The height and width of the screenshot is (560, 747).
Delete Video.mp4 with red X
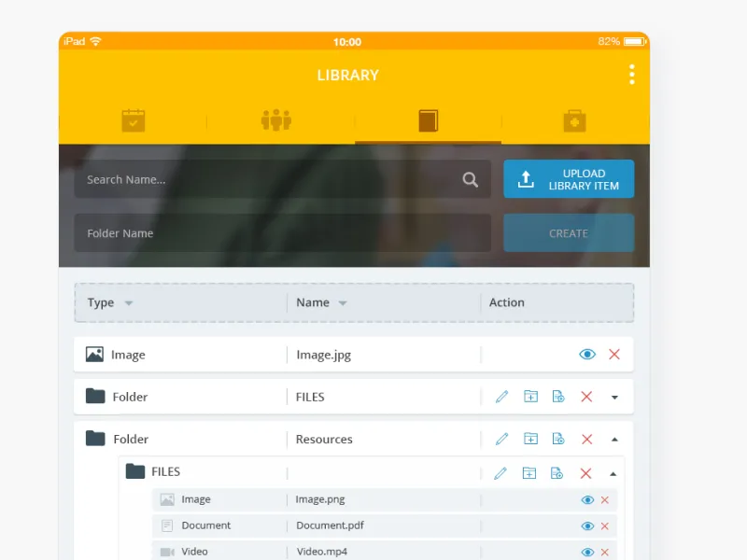(x=604, y=553)
